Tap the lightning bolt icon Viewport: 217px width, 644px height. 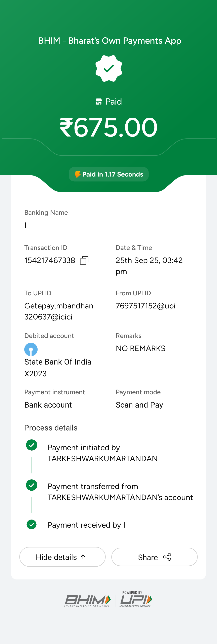77,174
